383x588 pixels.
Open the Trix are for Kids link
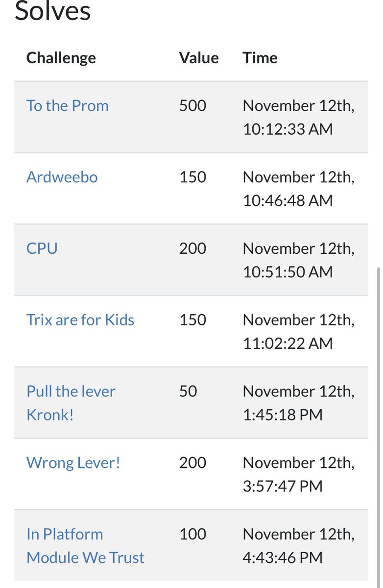(80, 320)
